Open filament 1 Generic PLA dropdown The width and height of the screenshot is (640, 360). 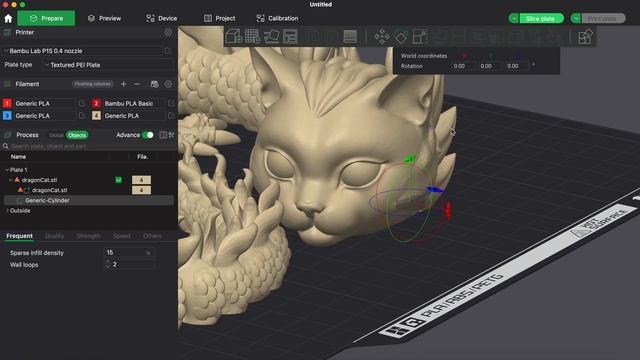tap(45, 103)
